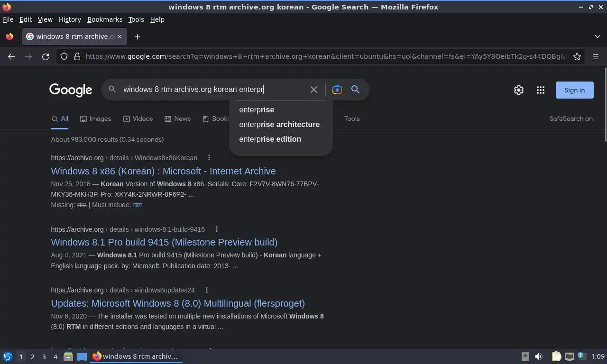Open the File menu
Image resolution: width=607 pixels, height=364 pixels.
[x=8, y=19]
